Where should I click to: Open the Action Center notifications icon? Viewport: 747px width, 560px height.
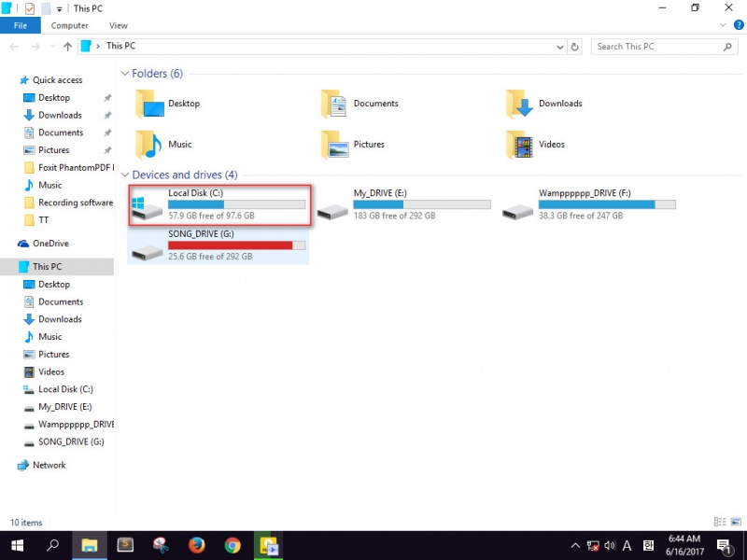[x=725, y=546]
